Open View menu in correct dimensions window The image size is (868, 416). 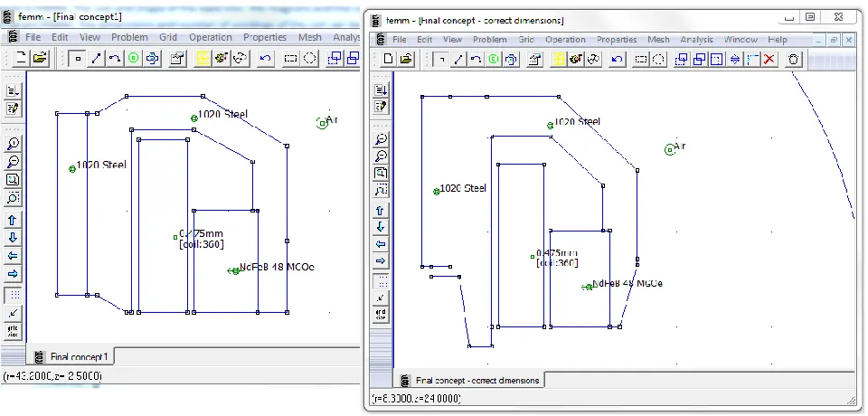click(452, 39)
